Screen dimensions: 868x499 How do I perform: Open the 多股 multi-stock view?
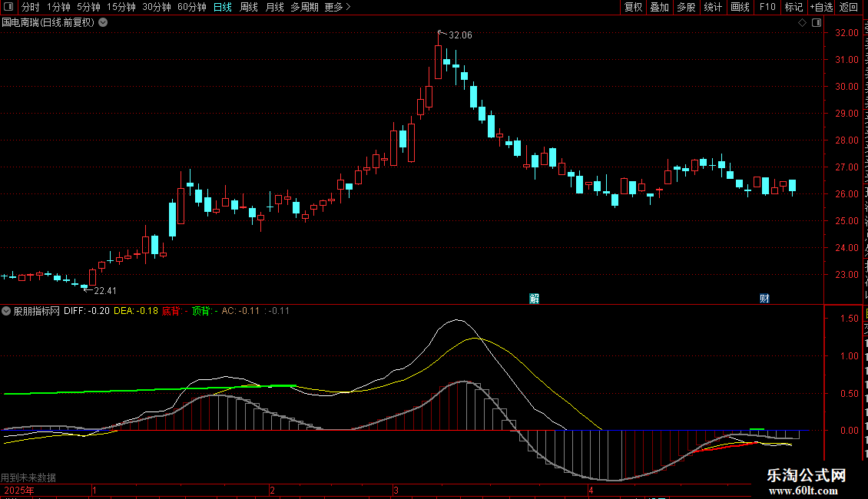point(686,7)
